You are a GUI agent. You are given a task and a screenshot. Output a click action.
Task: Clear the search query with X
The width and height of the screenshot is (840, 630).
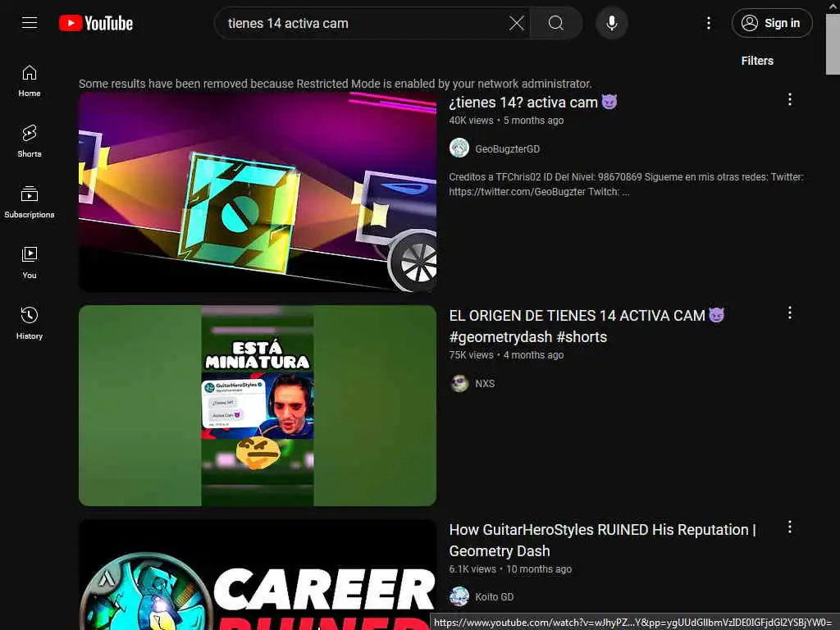click(517, 23)
